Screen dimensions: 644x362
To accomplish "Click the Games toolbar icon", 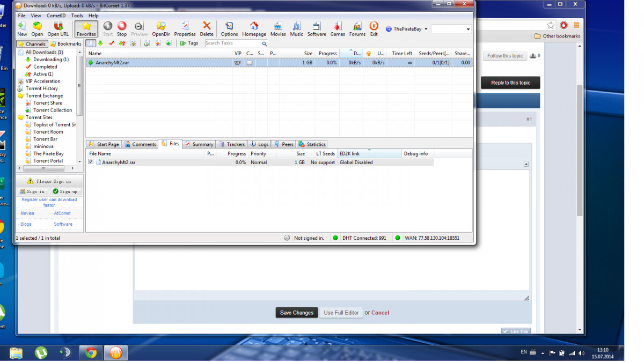I will pos(338,29).
